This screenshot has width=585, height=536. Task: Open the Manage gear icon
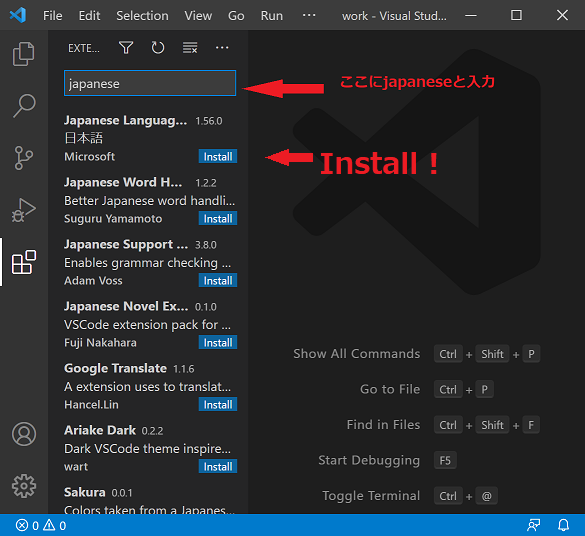click(x=24, y=486)
